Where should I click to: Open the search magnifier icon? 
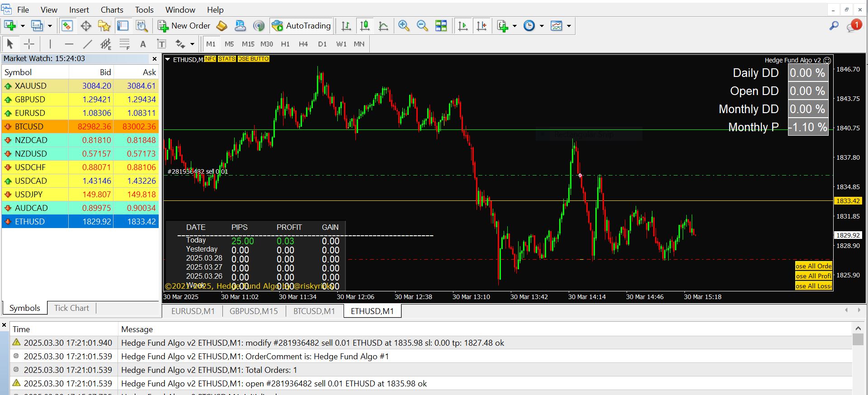(834, 26)
